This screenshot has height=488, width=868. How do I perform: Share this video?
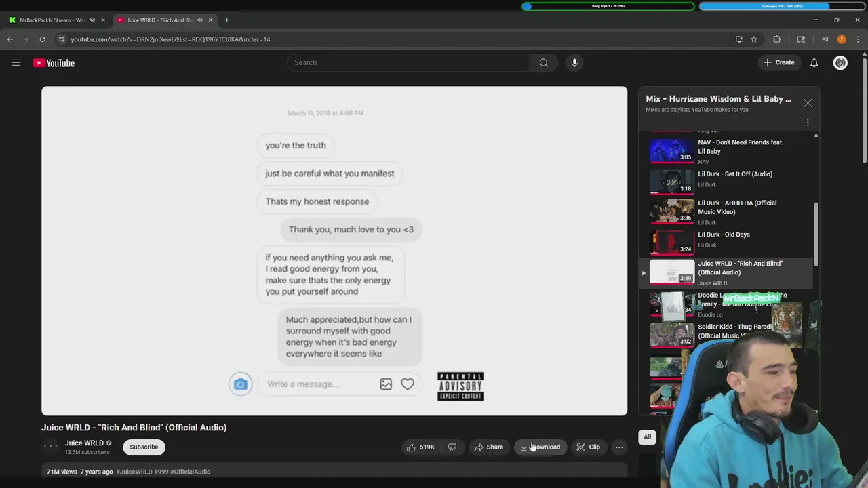tap(488, 447)
